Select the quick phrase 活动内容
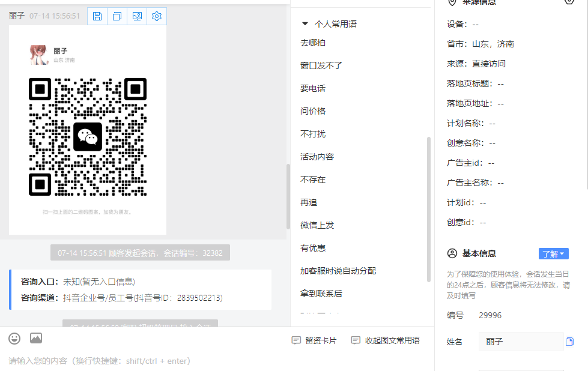 click(317, 157)
